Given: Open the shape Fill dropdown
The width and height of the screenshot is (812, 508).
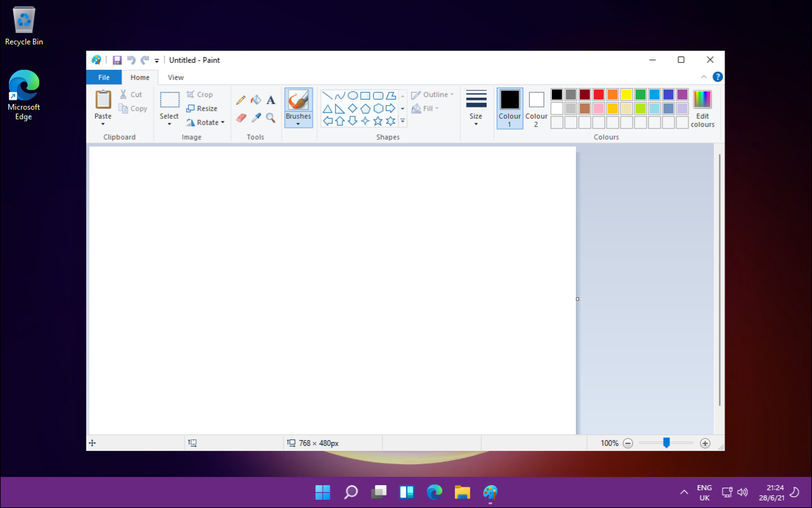Looking at the screenshot, I should click(x=426, y=109).
